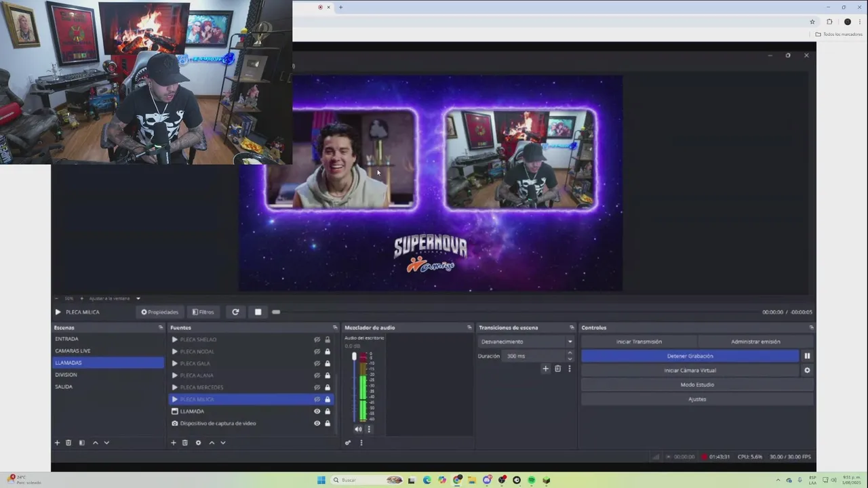Move the selected scene up
Screen dimensions: 868x488
tap(95, 443)
